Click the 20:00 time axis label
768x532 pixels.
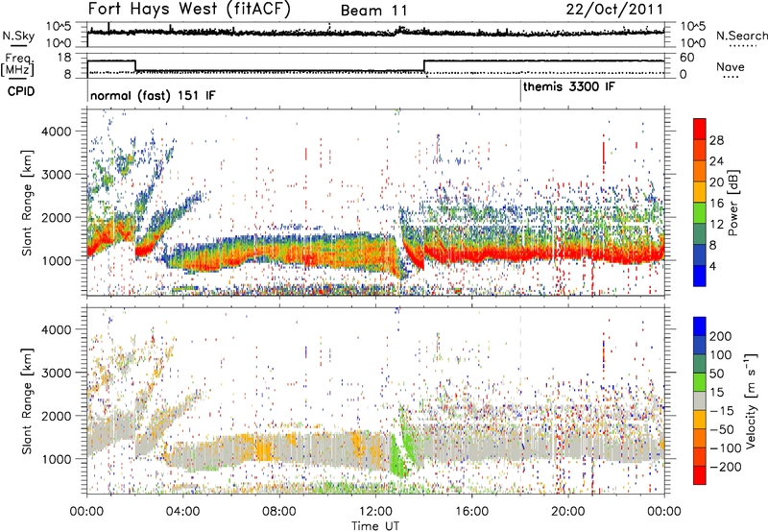pos(567,512)
